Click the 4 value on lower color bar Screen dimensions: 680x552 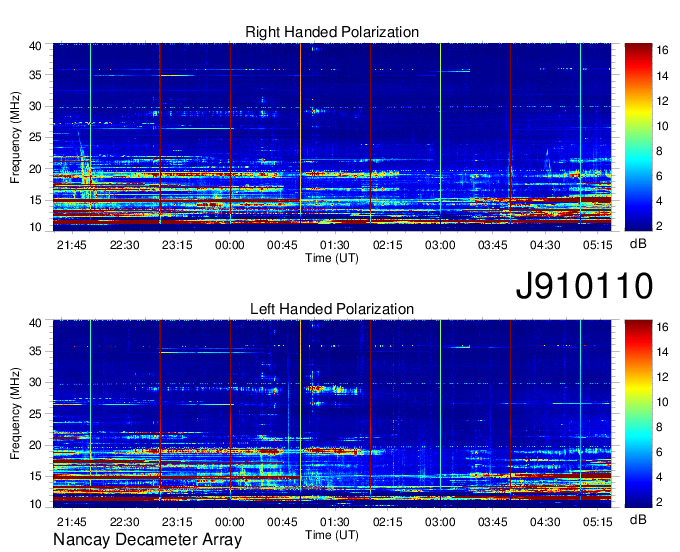(x=659, y=477)
